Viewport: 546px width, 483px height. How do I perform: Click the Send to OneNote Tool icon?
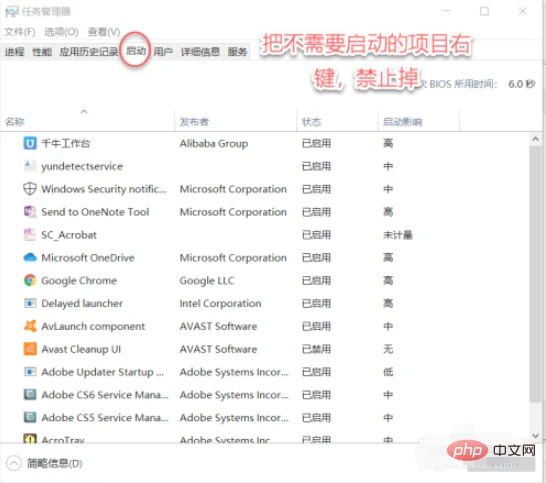click(x=30, y=212)
